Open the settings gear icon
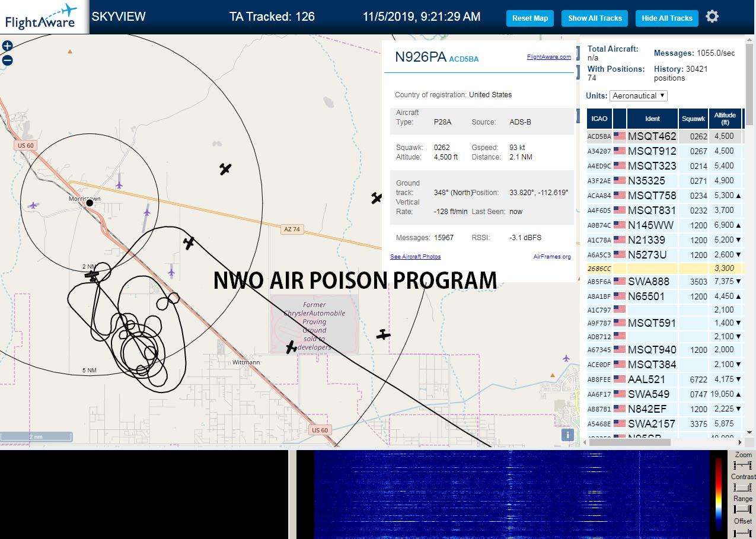The height and width of the screenshot is (539, 756). pos(712,17)
